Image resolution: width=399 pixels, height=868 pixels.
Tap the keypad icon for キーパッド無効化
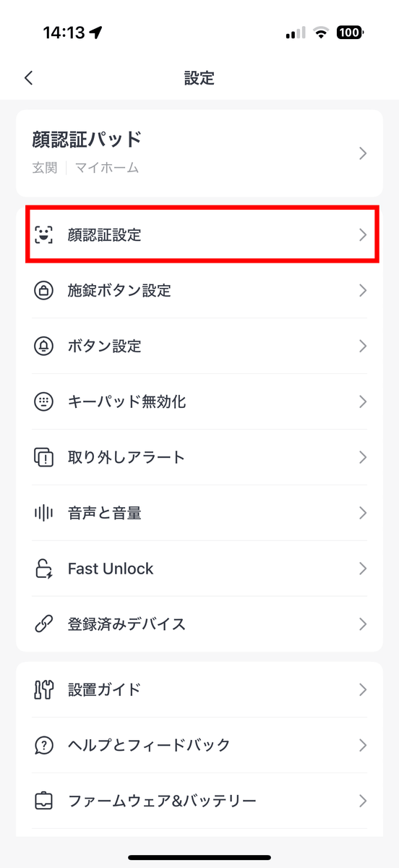(44, 401)
